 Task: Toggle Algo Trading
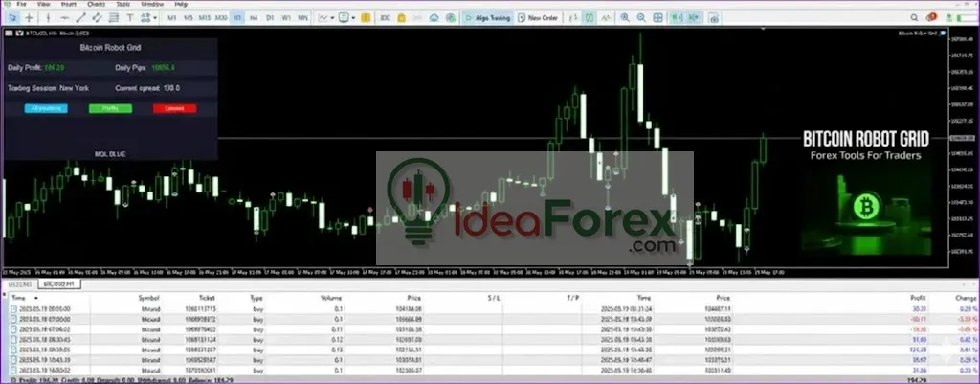point(487,18)
